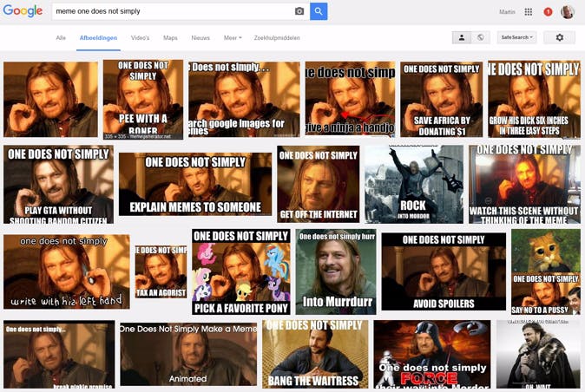
Task: Open the 'break pinkie promise' meme
Action: tap(59, 355)
